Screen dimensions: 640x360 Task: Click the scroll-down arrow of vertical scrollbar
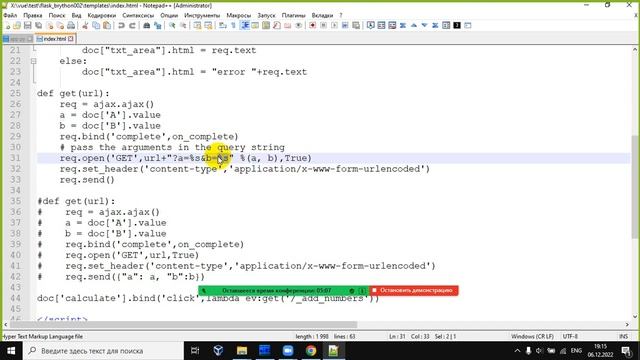635,316
